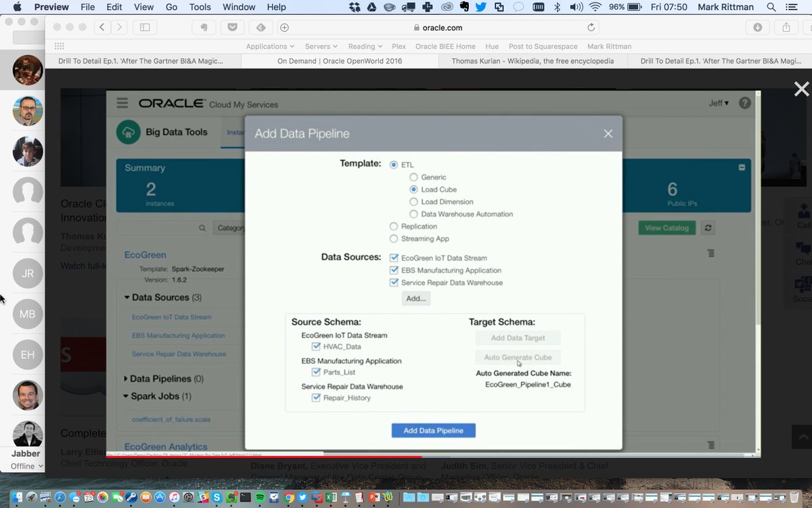Open the Go menu
812x508 pixels.
pyautogui.click(x=172, y=7)
